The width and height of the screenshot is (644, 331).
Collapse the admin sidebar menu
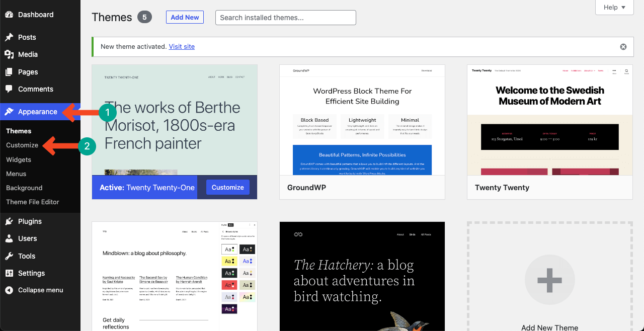pos(34,290)
